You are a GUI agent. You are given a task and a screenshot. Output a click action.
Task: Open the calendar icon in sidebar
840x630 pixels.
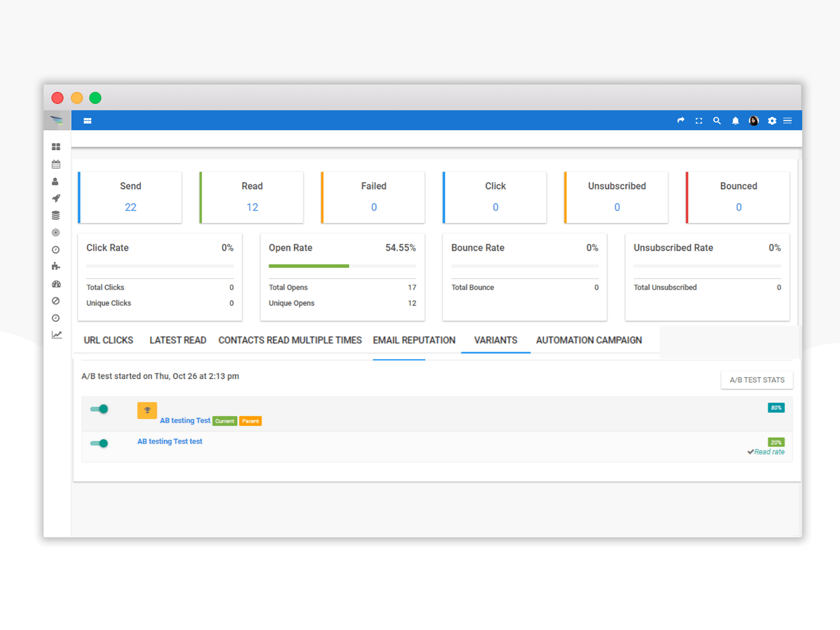pos(56,164)
